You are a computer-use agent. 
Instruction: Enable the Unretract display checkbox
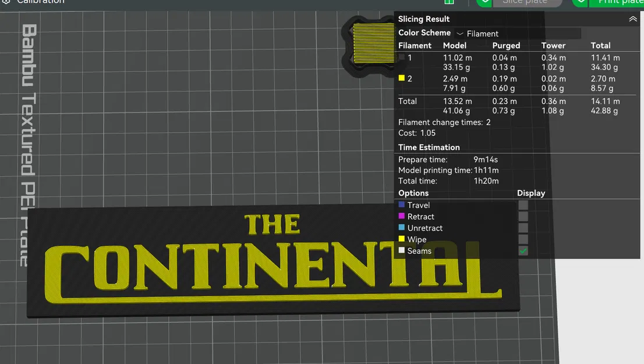[523, 228]
